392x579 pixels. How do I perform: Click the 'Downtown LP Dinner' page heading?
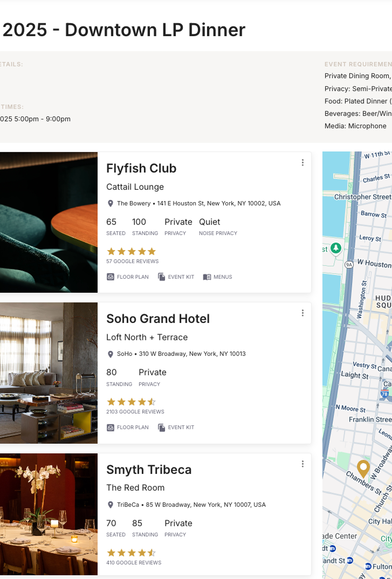[155, 30]
